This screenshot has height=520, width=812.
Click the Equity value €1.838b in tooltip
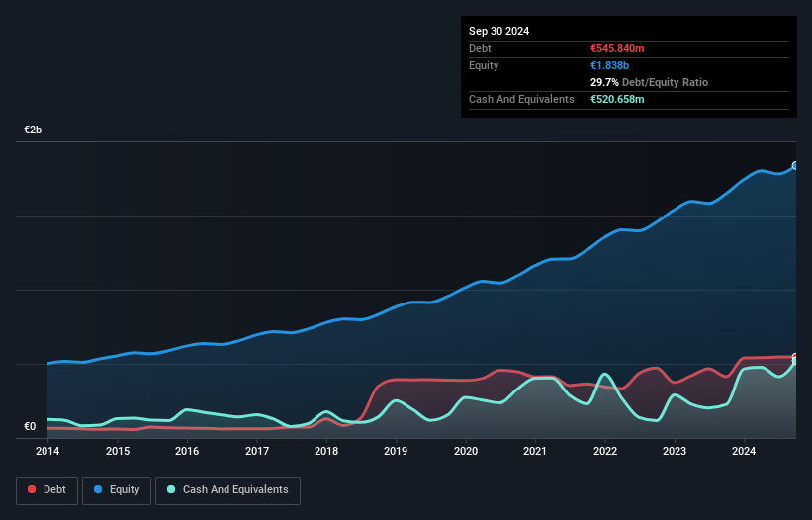point(609,65)
